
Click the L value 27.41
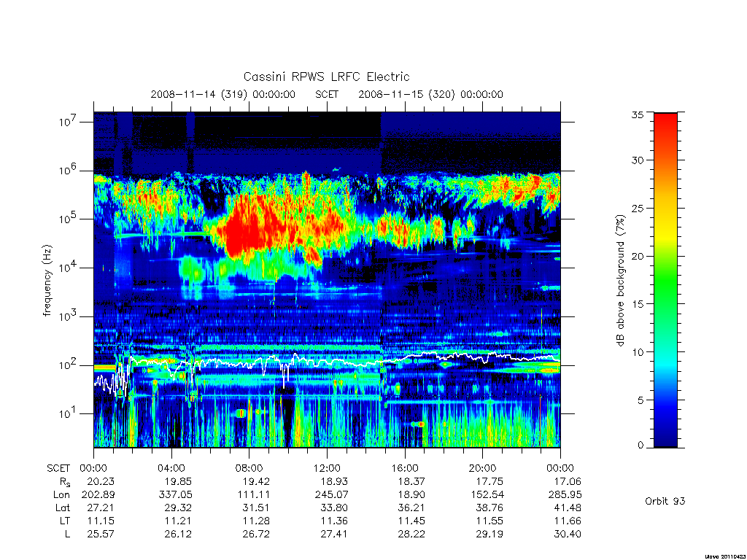pos(334,534)
